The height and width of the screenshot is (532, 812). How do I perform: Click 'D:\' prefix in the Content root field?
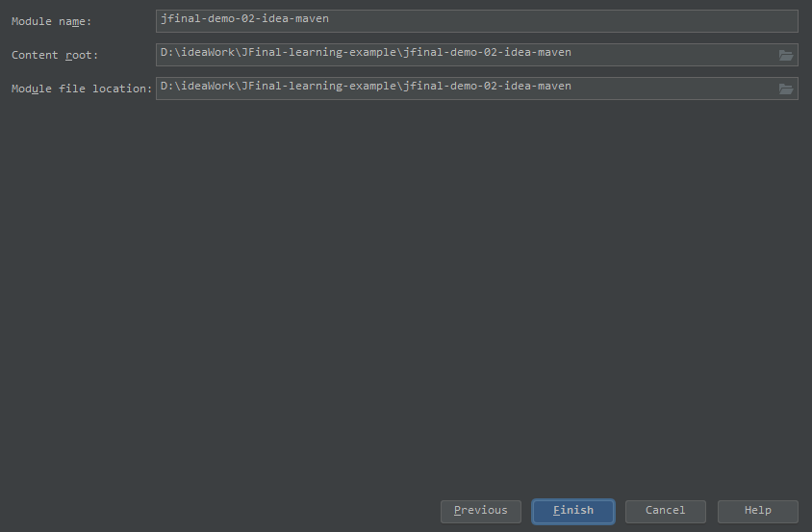click(170, 53)
